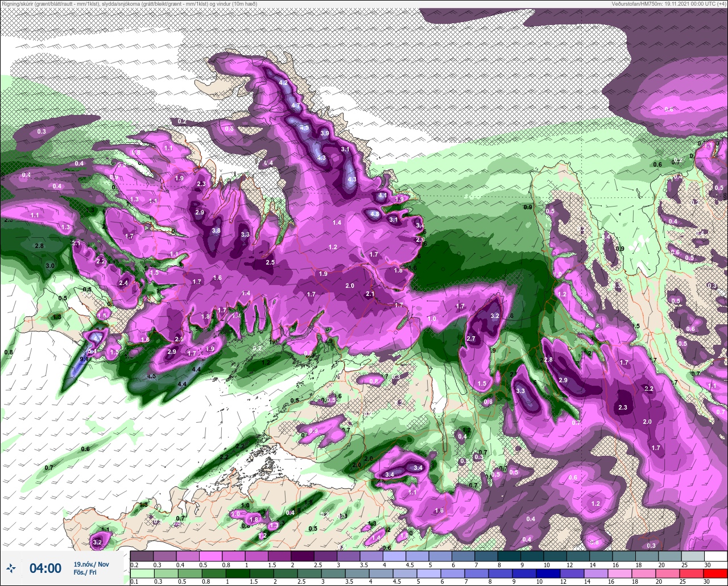Click the 04:00 forecast time display

coord(45,568)
